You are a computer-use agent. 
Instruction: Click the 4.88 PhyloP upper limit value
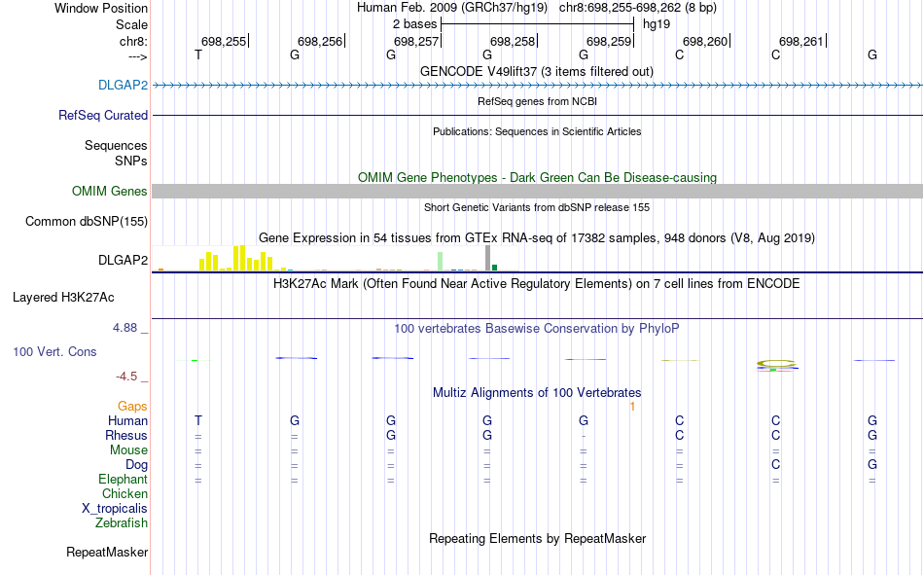(x=125, y=328)
